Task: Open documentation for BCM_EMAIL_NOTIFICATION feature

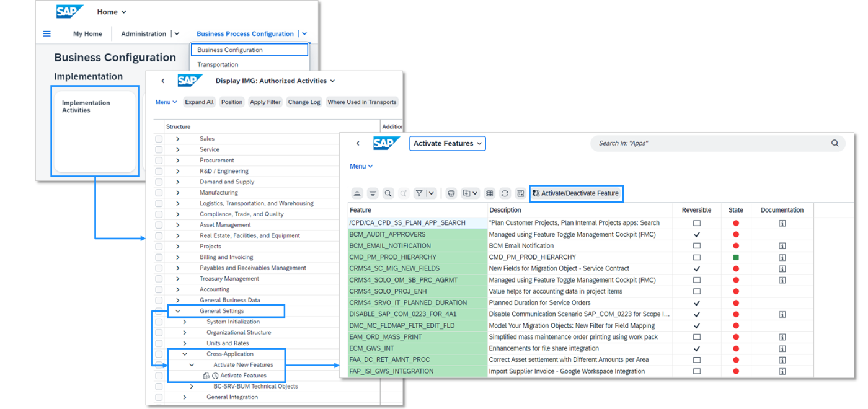Action: [x=782, y=246]
